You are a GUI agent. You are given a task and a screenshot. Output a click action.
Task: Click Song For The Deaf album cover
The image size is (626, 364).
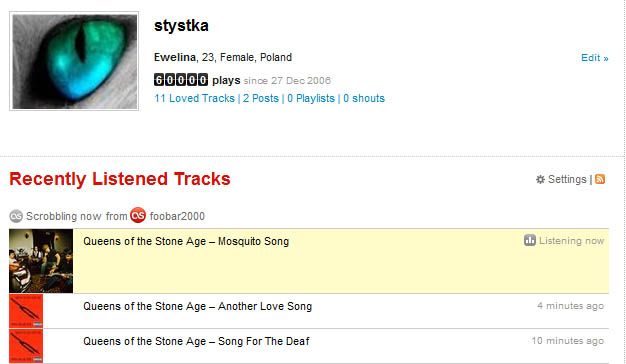pos(26,346)
